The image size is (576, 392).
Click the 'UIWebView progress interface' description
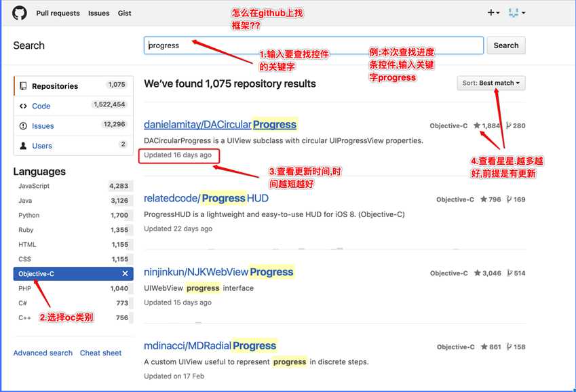point(199,288)
